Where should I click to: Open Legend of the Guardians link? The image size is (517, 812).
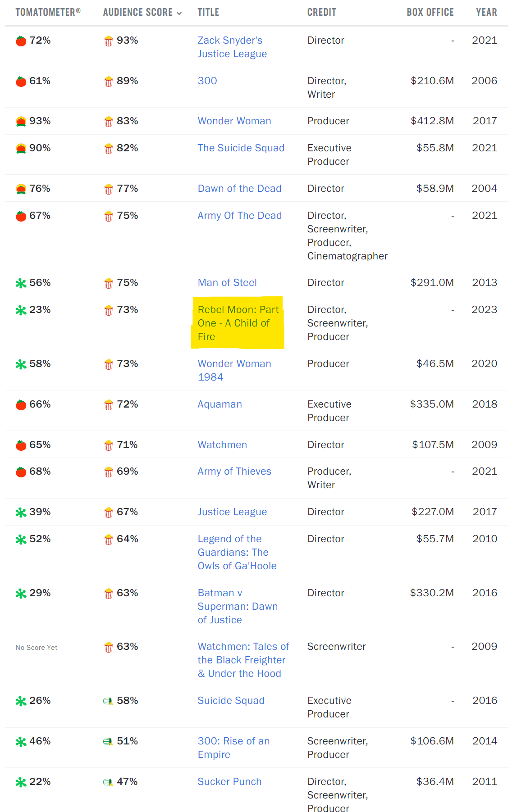(x=237, y=552)
